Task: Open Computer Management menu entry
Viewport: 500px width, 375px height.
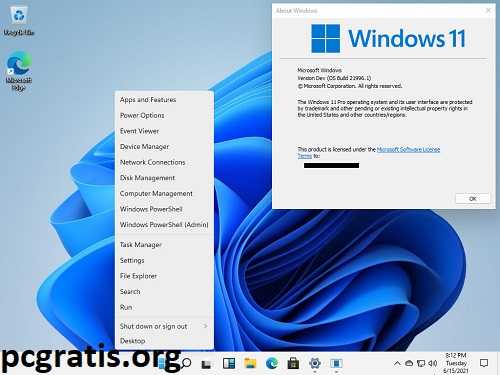Action: pyautogui.click(x=165, y=194)
